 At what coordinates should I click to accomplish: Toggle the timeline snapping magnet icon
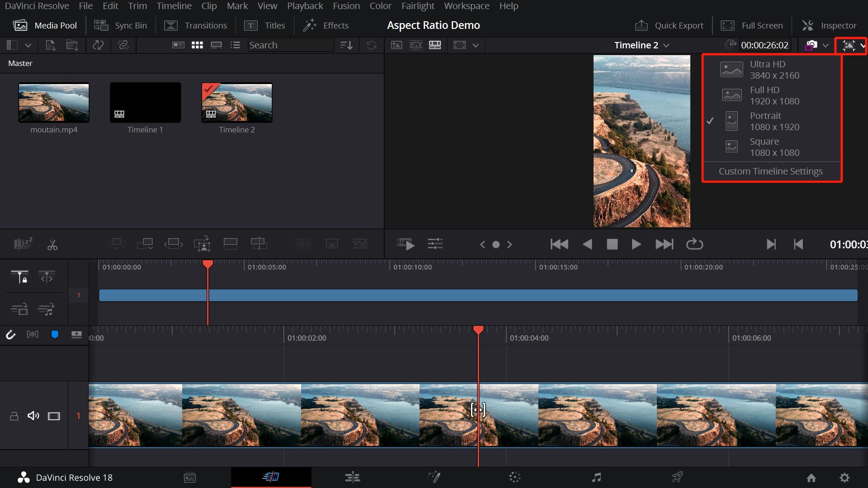(10, 335)
